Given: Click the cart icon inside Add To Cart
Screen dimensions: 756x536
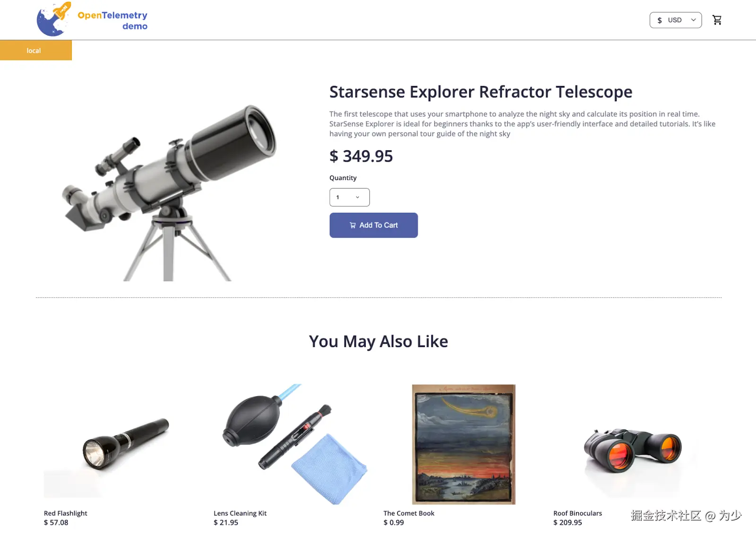Looking at the screenshot, I should pyautogui.click(x=352, y=225).
